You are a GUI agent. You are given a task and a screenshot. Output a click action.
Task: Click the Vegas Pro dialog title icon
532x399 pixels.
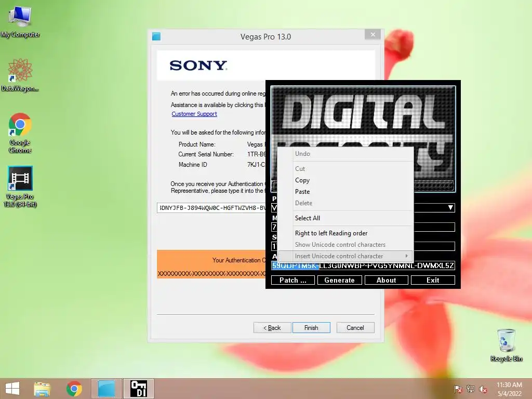pos(156,36)
